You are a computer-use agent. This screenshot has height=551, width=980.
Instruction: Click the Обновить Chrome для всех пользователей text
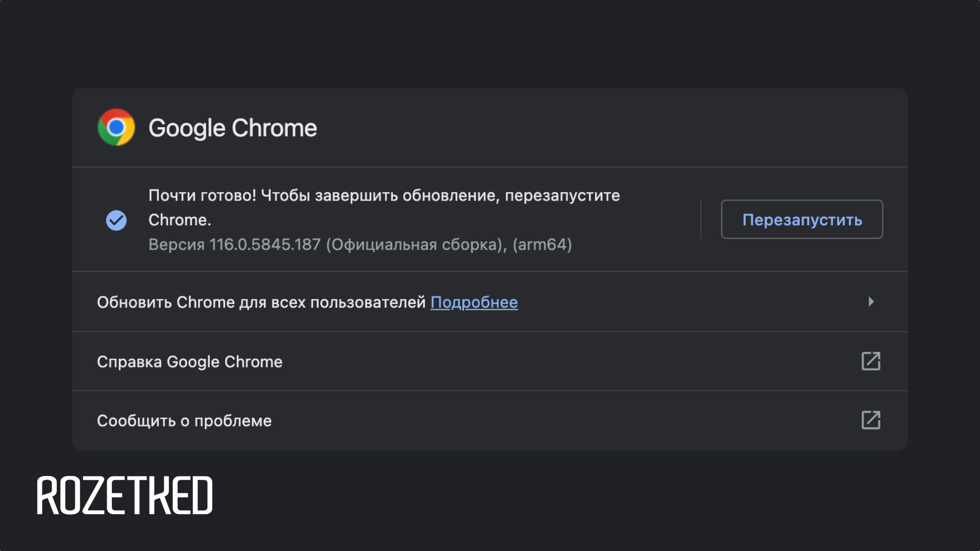(x=261, y=302)
